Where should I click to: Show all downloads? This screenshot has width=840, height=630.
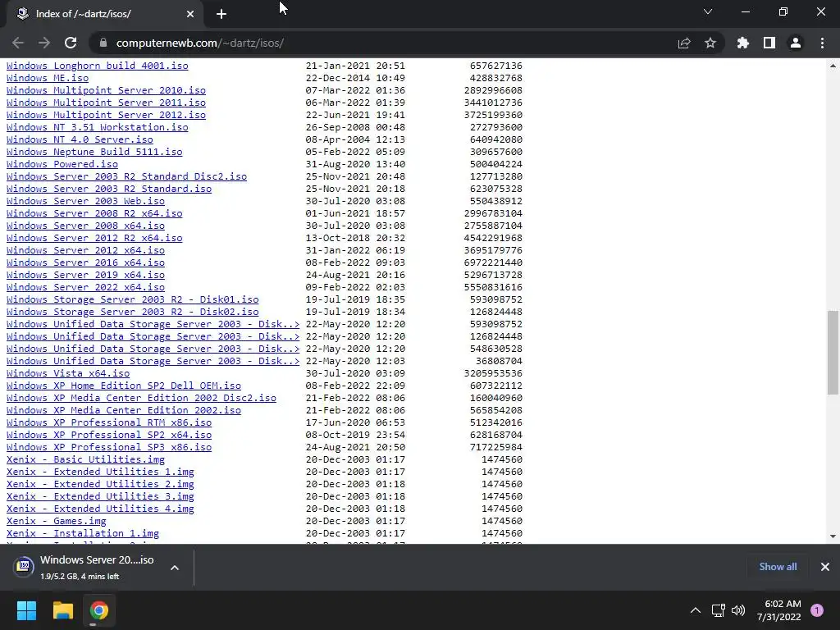(x=778, y=567)
